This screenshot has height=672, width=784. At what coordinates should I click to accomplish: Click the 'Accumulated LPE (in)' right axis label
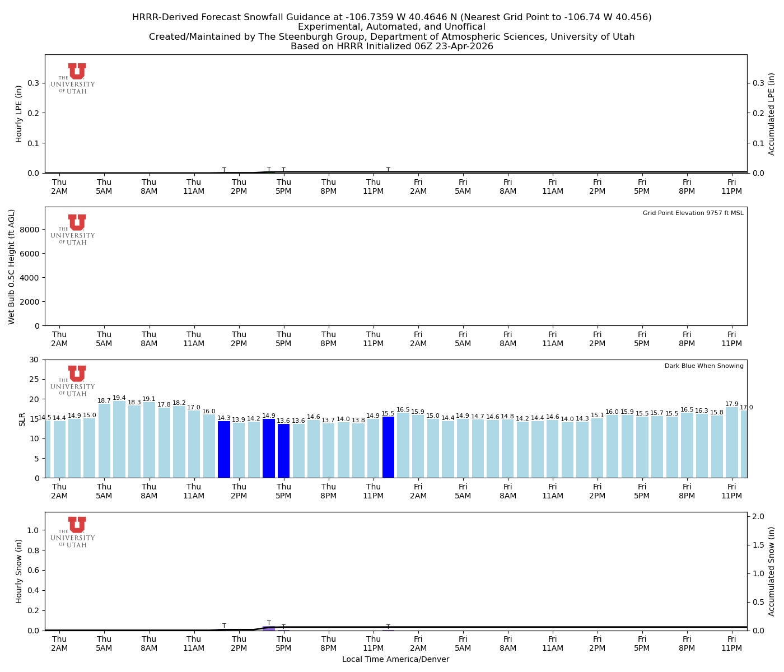click(x=772, y=114)
